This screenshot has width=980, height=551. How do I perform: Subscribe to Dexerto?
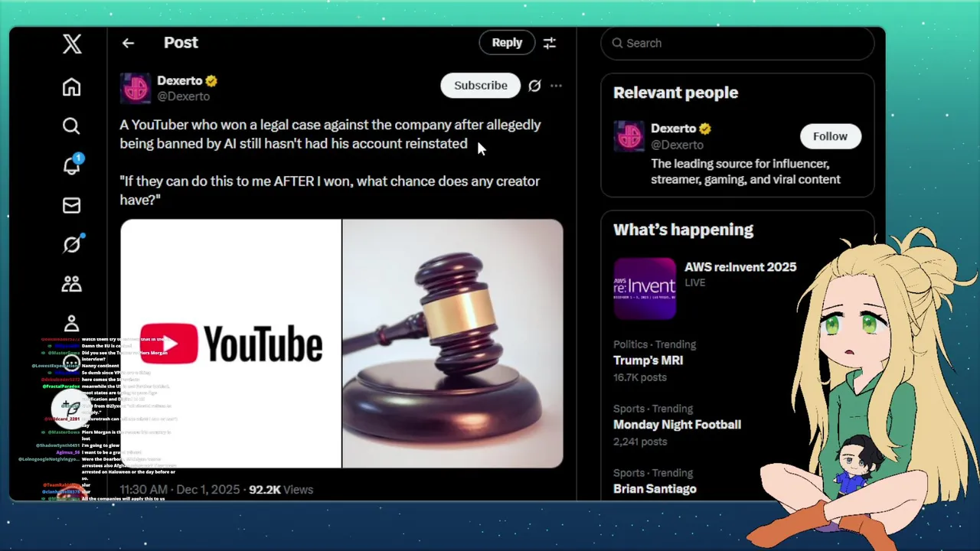[480, 86]
